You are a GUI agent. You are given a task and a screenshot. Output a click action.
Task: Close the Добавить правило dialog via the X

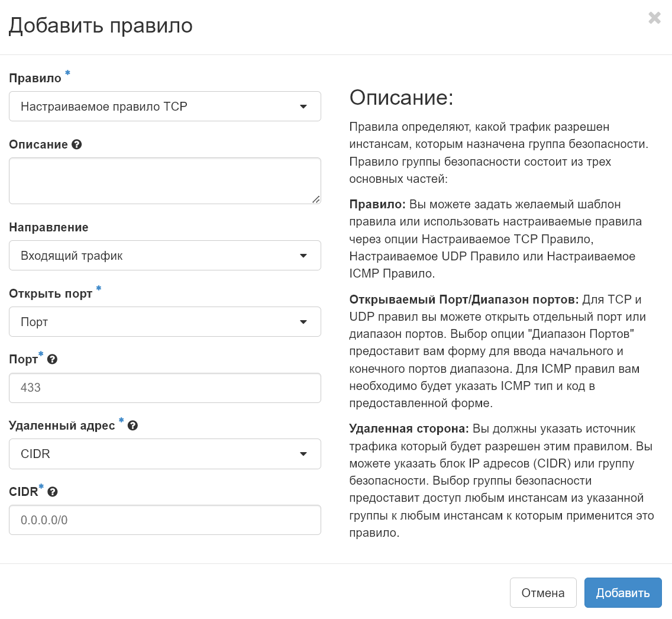click(654, 18)
